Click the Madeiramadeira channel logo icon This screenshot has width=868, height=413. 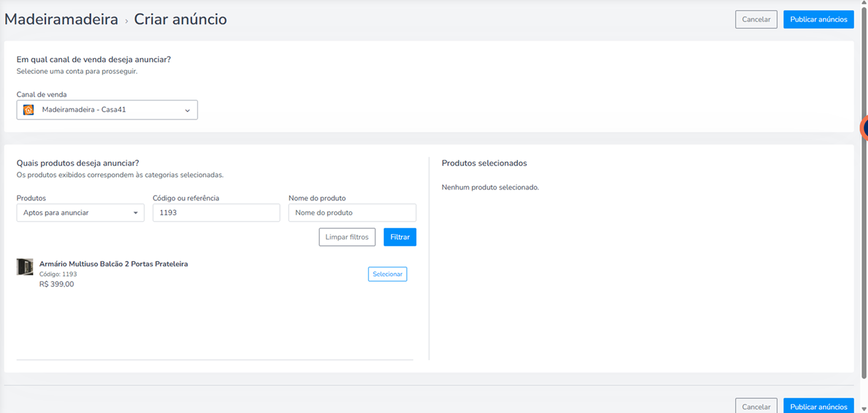coord(28,110)
